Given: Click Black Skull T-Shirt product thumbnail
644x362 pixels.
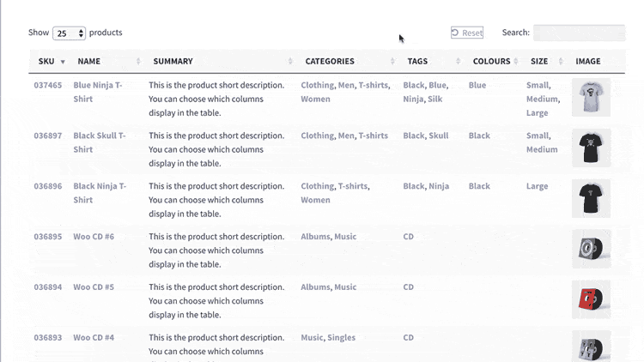Looking at the screenshot, I should 591,148.
